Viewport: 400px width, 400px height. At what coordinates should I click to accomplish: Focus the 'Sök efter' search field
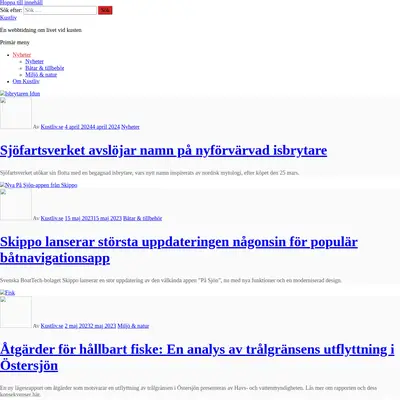point(60,10)
